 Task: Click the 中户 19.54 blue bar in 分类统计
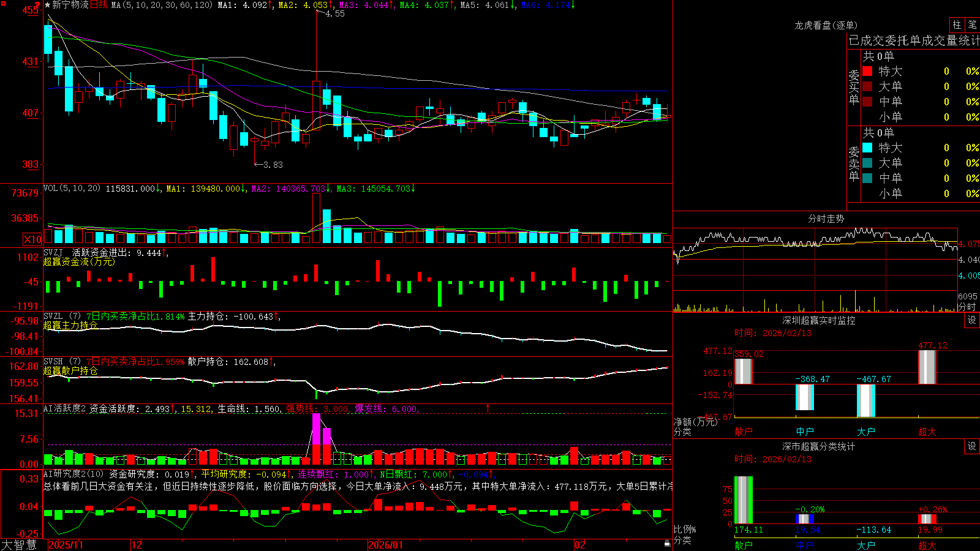(x=805, y=519)
